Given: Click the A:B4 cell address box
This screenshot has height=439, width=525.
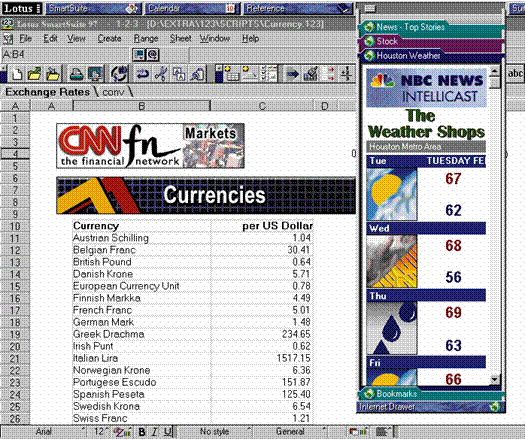Looking at the screenshot, I should [65, 54].
